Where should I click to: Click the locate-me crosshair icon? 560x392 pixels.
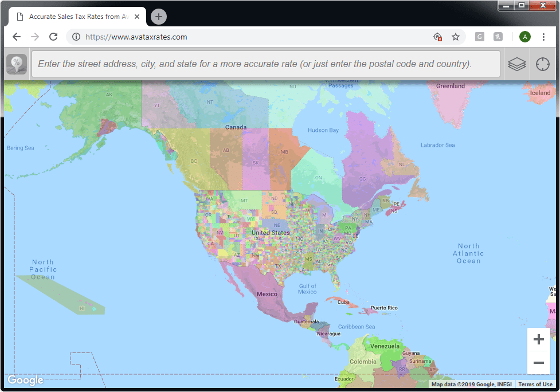click(x=542, y=64)
